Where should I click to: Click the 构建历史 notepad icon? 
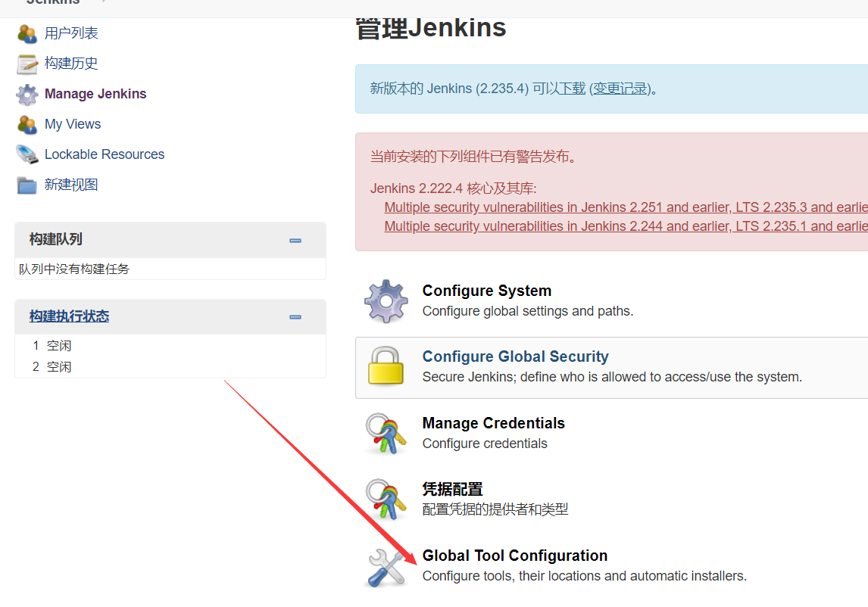click(x=27, y=64)
